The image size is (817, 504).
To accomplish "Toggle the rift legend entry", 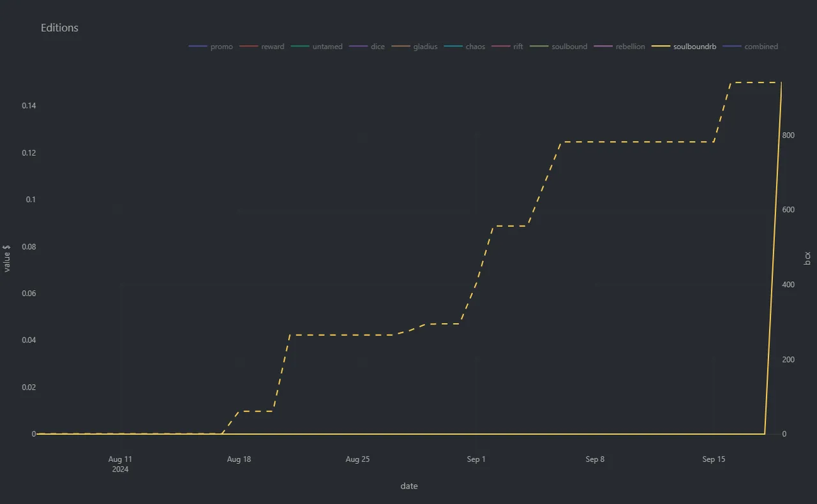I will click(507, 47).
